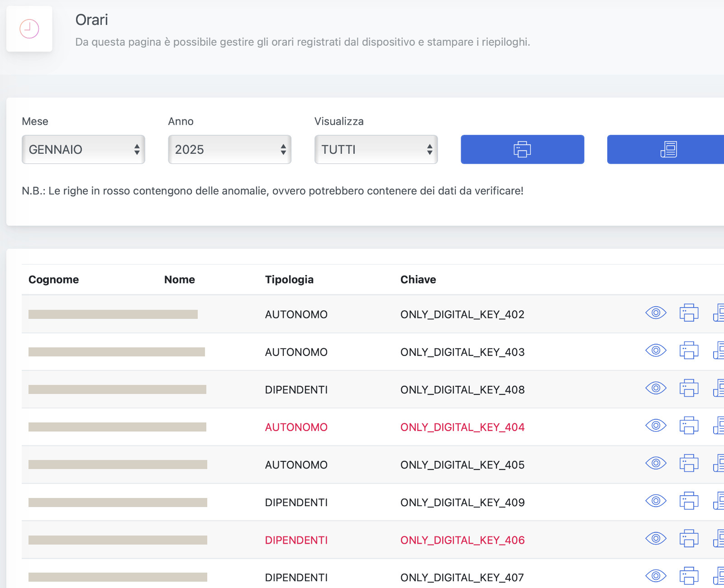Click printer icon for ONLY_DIGITAL_KEY_405

(x=689, y=463)
